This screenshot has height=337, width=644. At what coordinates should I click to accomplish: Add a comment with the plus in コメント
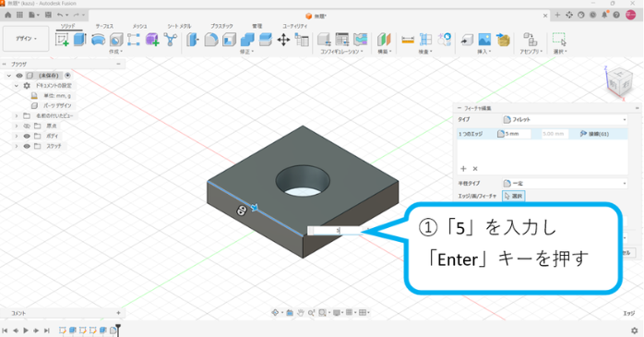tap(118, 313)
